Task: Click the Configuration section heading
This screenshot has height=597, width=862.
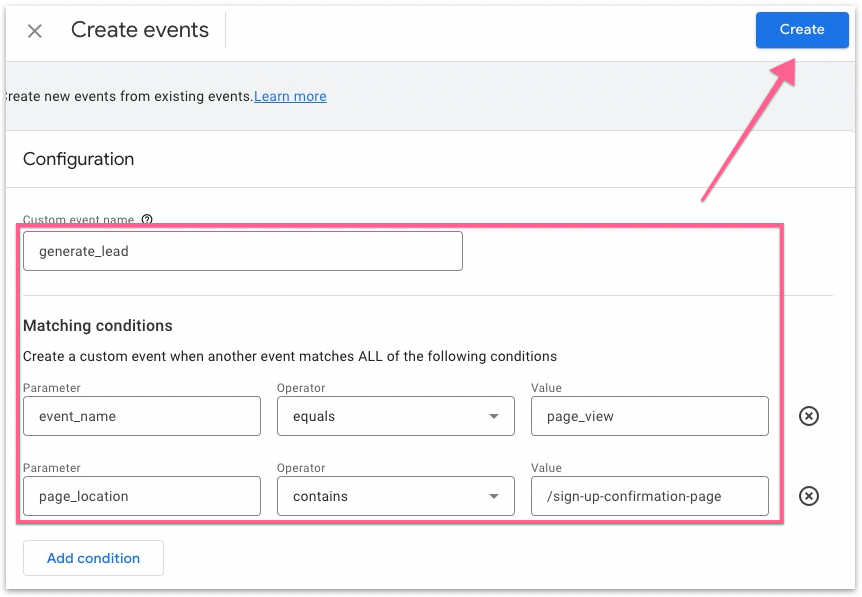Action: [x=78, y=159]
